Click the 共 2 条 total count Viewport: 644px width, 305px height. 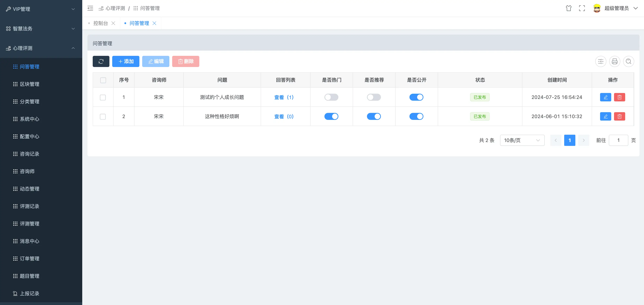click(487, 140)
